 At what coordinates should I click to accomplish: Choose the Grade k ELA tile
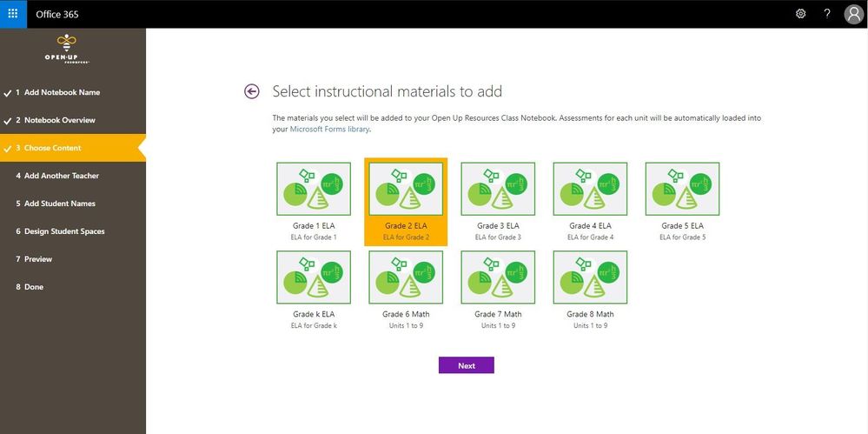(x=314, y=277)
